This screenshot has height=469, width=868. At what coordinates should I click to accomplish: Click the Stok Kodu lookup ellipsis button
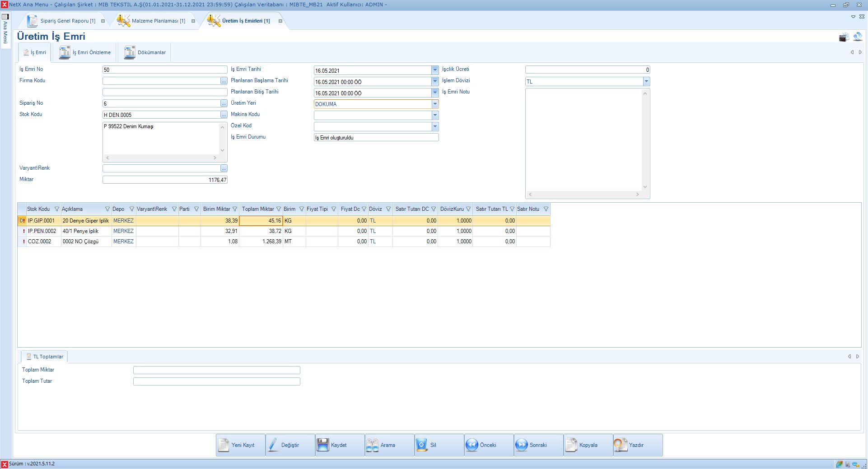click(x=224, y=115)
